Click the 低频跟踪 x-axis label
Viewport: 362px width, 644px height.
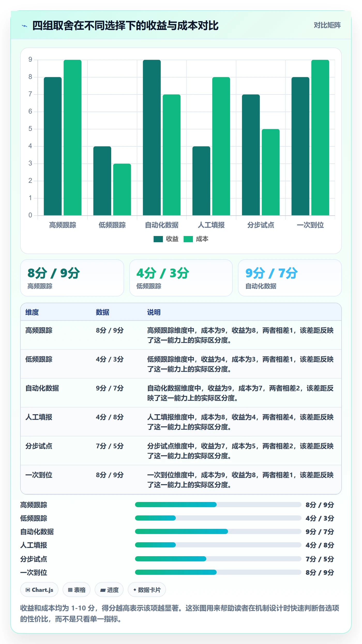click(112, 225)
